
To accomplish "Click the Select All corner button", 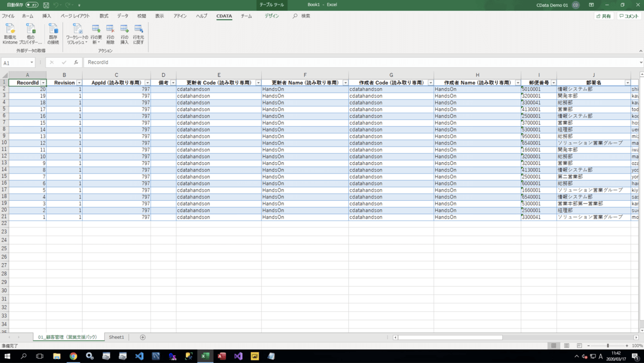I will [4, 75].
